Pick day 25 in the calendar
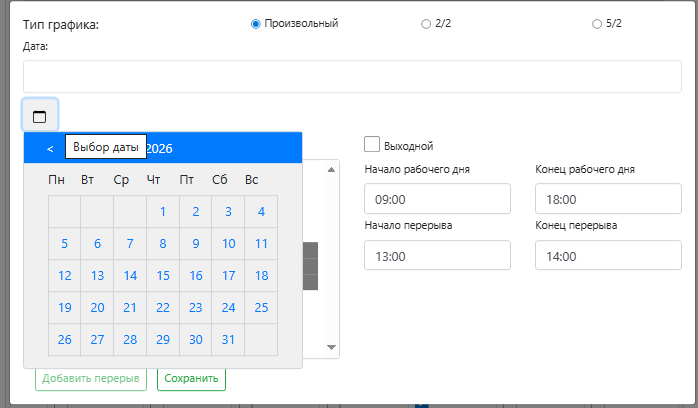Image resolution: width=698 pixels, height=408 pixels. (x=261, y=307)
